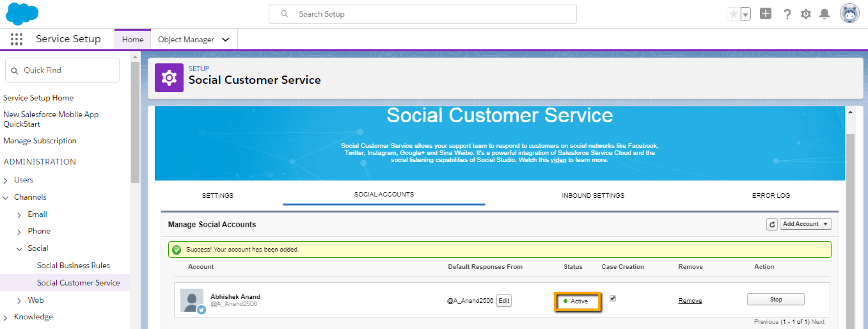Viewport: 868px width, 329px height.
Task: Click the Remove link for the account
Action: (x=690, y=301)
